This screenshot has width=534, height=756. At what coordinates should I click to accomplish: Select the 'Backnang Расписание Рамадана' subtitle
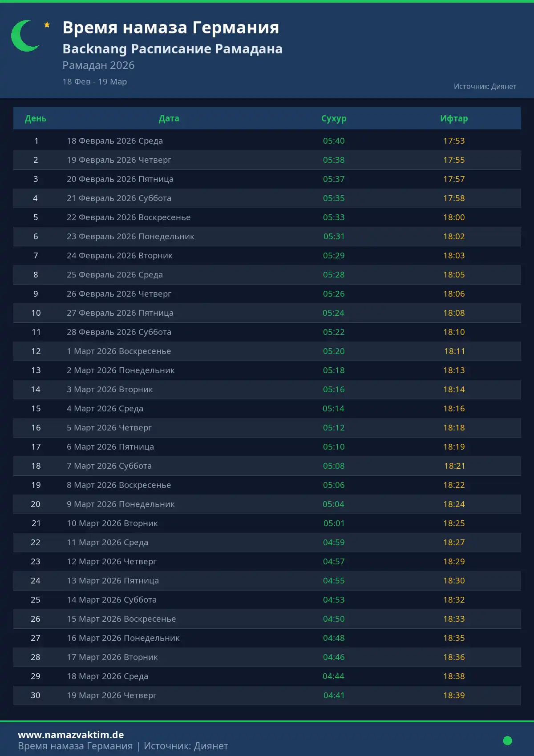(x=172, y=49)
